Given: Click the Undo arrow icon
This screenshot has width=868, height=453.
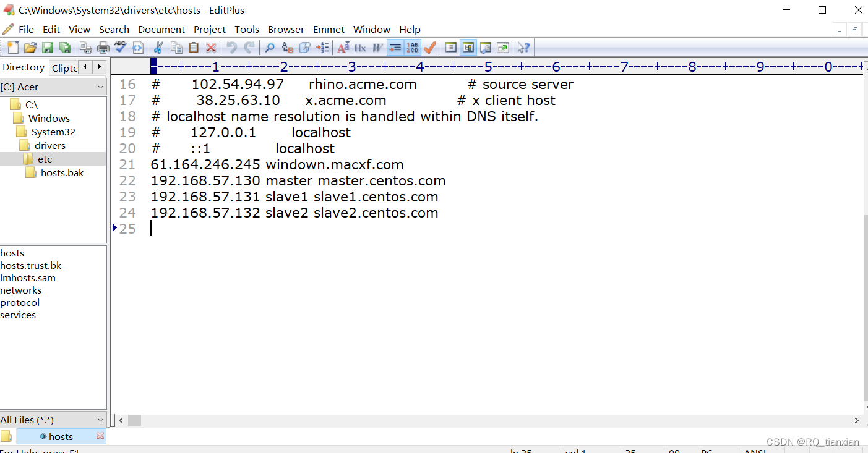Looking at the screenshot, I should 232,48.
